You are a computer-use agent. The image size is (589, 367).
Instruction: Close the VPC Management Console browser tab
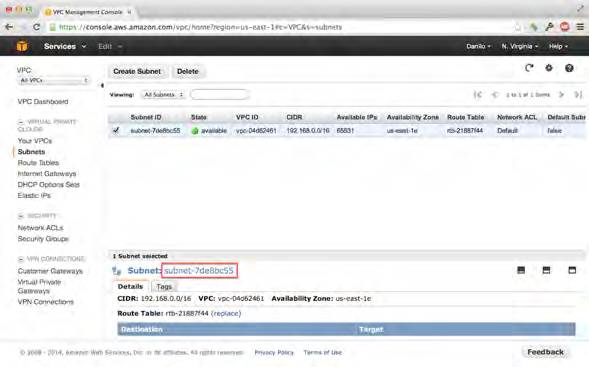point(129,12)
